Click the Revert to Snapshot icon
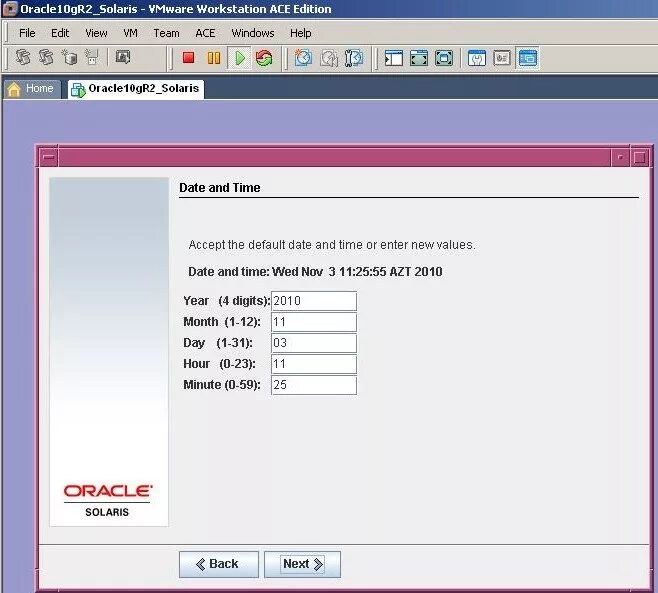 pyautogui.click(x=329, y=58)
